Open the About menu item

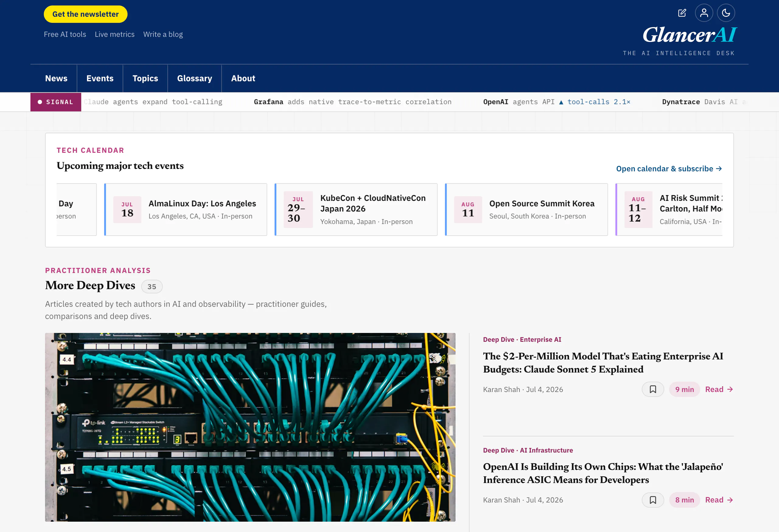click(x=243, y=78)
